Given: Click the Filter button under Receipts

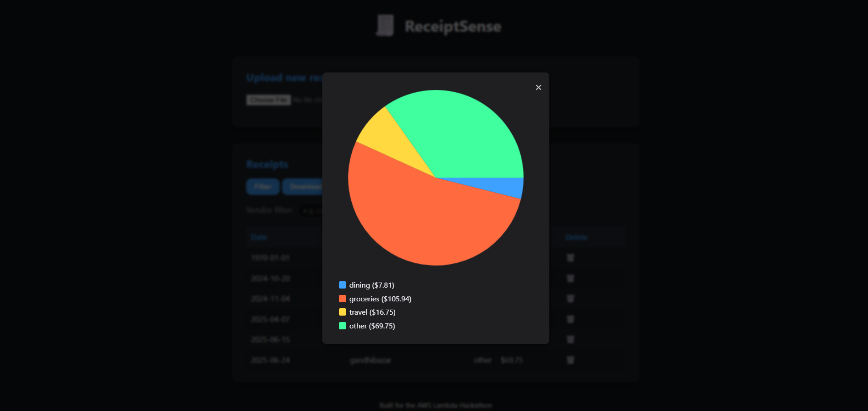Looking at the screenshot, I should [x=263, y=187].
